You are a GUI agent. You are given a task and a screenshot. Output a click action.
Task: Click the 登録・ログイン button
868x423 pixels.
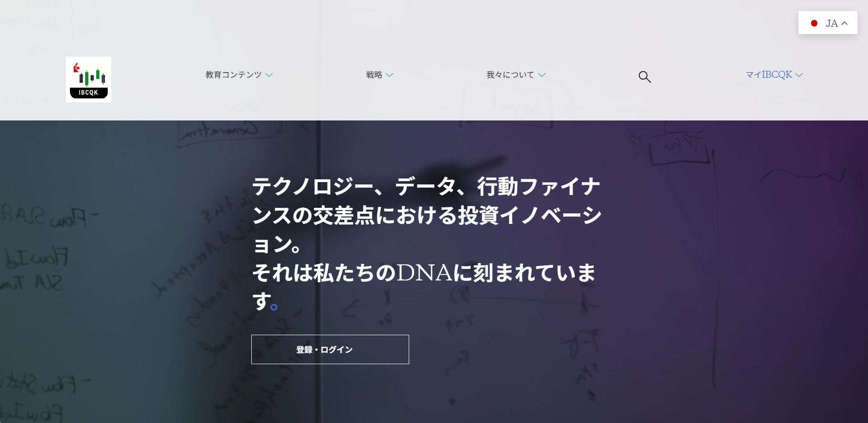click(x=330, y=349)
